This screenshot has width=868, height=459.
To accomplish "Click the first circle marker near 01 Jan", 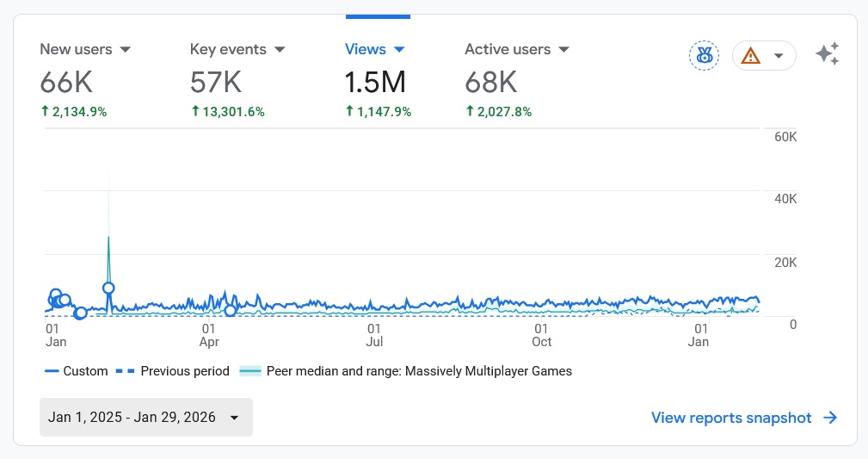I will 56,295.
